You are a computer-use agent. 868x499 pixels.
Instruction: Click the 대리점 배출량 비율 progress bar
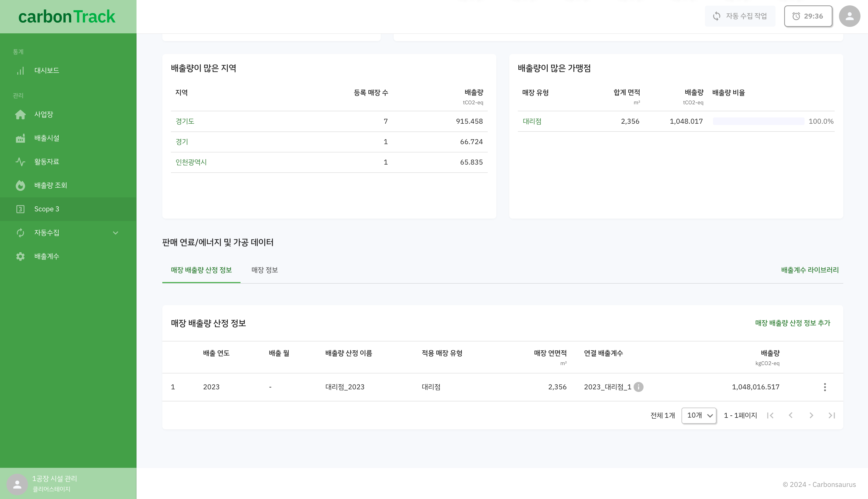[x=758, y=121]
